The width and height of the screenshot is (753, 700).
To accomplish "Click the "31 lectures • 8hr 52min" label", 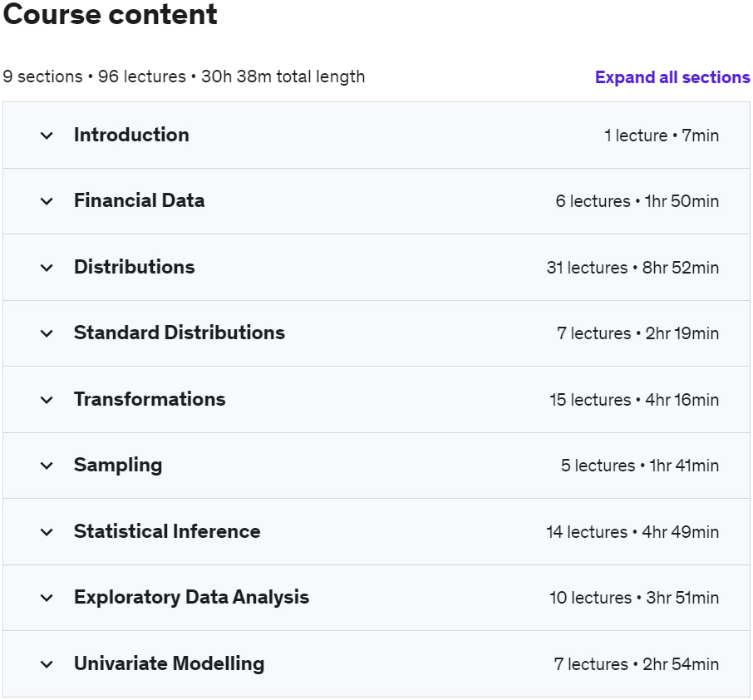I will point(632,268).
